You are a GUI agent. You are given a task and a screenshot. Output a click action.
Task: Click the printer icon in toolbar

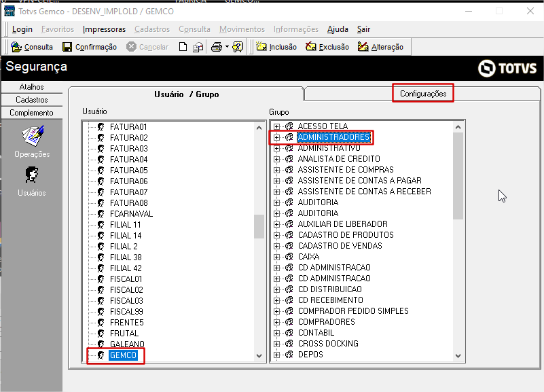(217, 47)
